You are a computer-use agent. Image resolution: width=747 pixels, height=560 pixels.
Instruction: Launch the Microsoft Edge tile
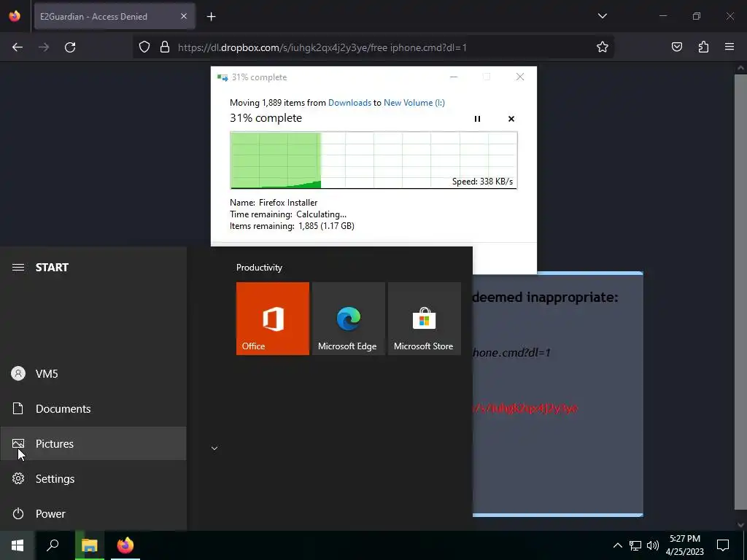tap(348, 319)
